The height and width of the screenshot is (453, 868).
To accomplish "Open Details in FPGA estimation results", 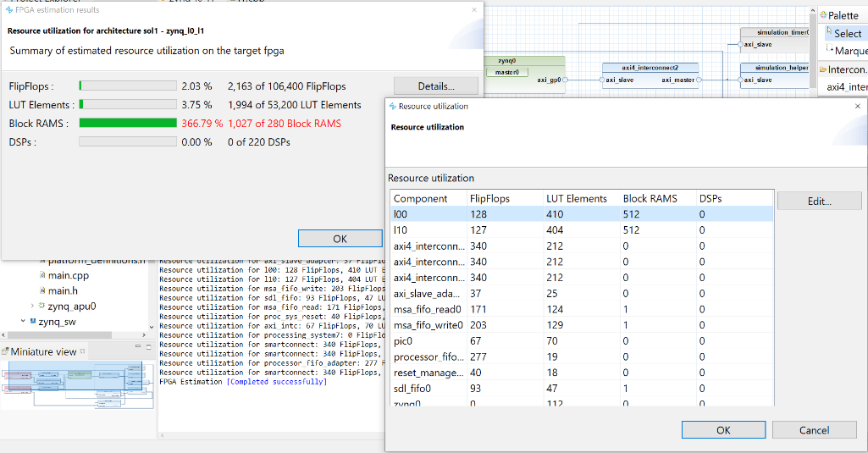I will 435,86.
